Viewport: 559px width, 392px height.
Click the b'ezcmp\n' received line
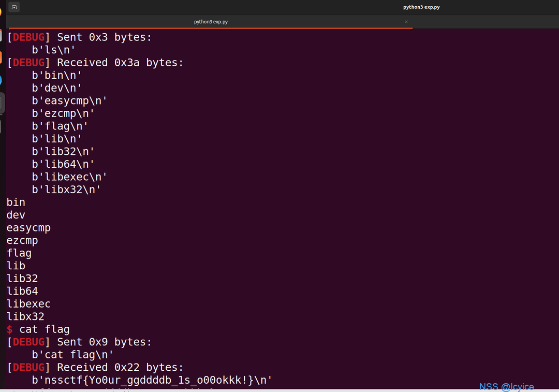(63, 113)
